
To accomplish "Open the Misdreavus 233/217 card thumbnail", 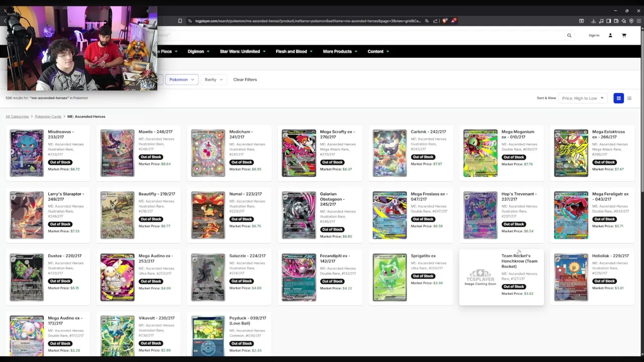I will point(27,153).
